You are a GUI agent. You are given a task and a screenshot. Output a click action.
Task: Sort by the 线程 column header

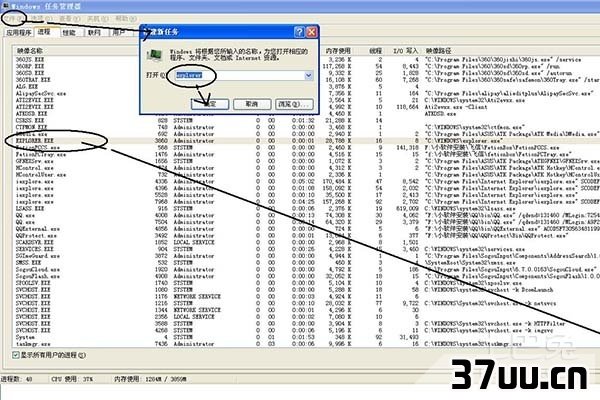click(x=375, y=51)
